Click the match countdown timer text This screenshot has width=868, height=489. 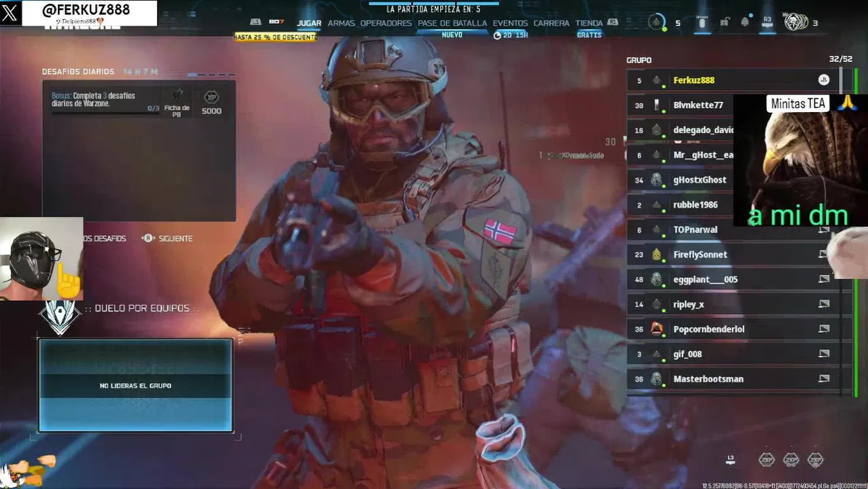coord(433,10)
